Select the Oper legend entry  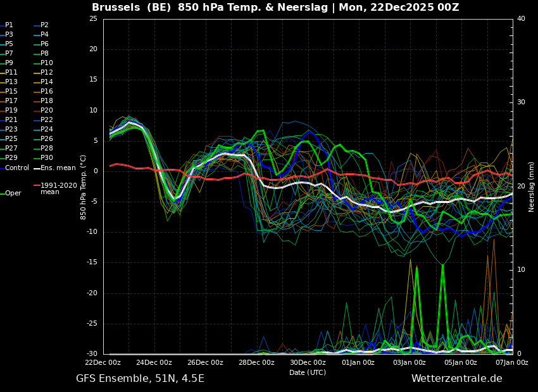(13, 193)
